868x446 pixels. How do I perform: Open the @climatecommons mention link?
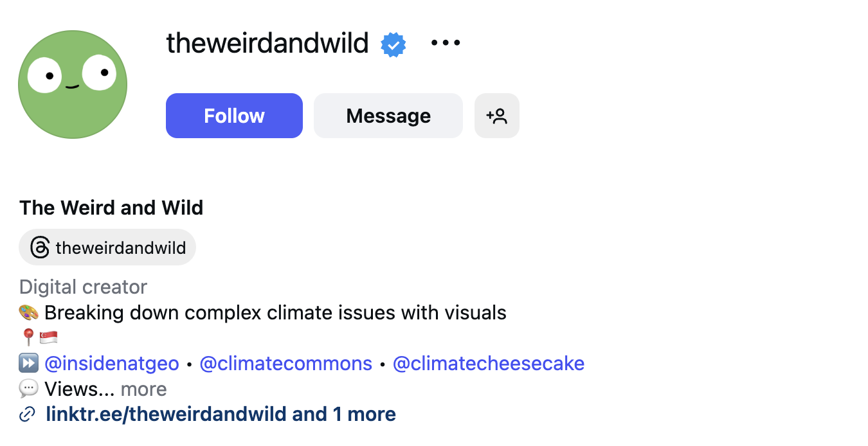(x=285, y=363)
